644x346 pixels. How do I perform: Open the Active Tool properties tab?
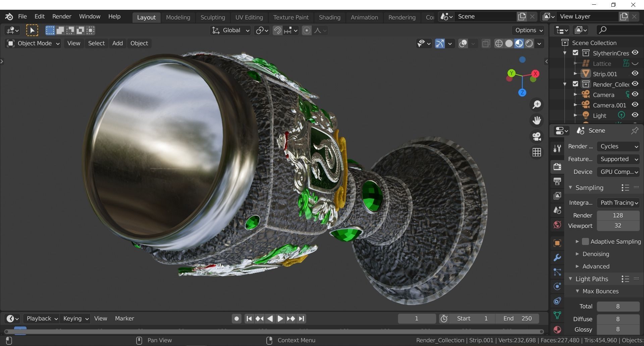pyautogui.click(x=557, y=148)
